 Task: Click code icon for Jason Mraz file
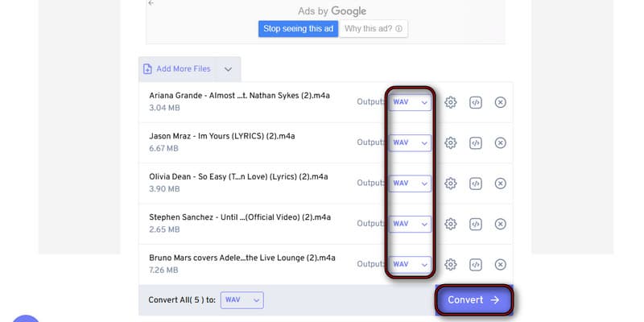pos(476,143)
